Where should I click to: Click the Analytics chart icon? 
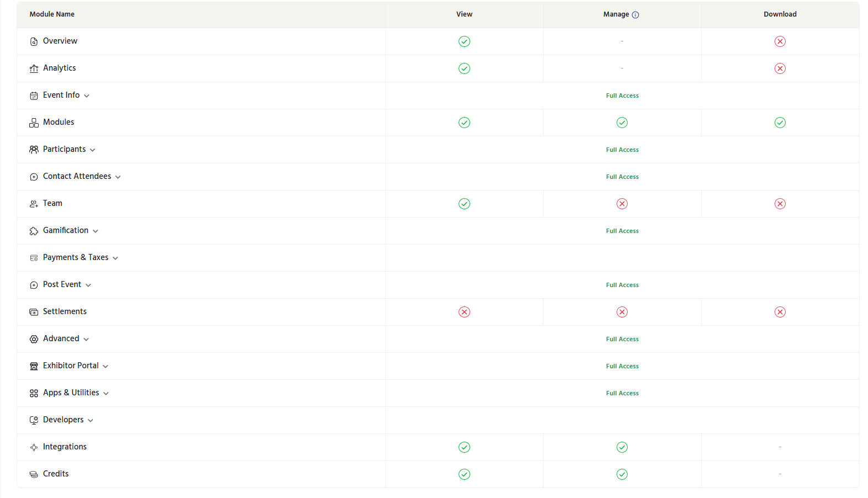point(34,68)
